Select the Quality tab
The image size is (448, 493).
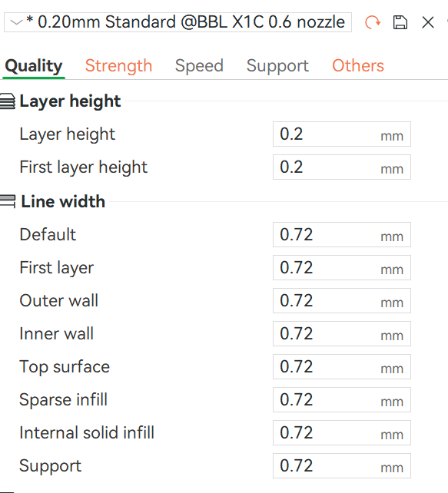tap(34, 66)
